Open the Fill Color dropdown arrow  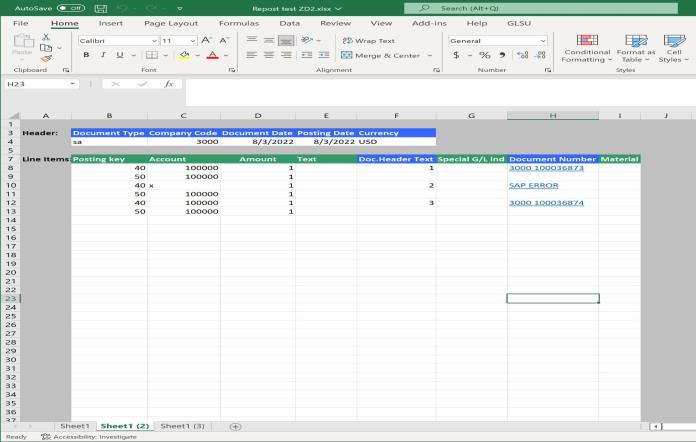tap(198, 55)
